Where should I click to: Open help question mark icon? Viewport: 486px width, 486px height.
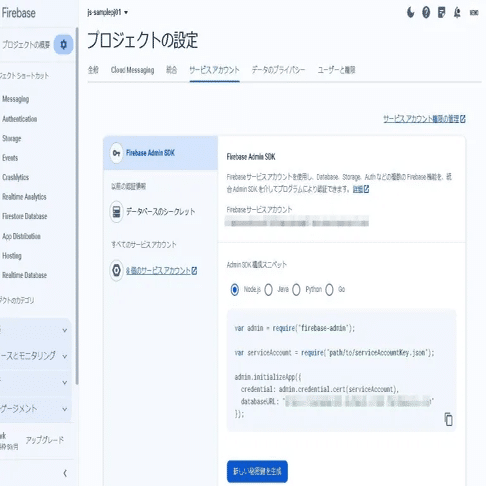tap(426, 13)
